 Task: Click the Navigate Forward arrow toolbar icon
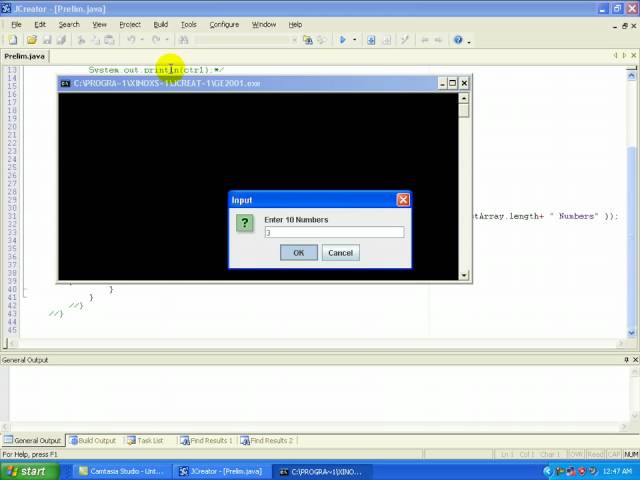(x=438, y=40)
